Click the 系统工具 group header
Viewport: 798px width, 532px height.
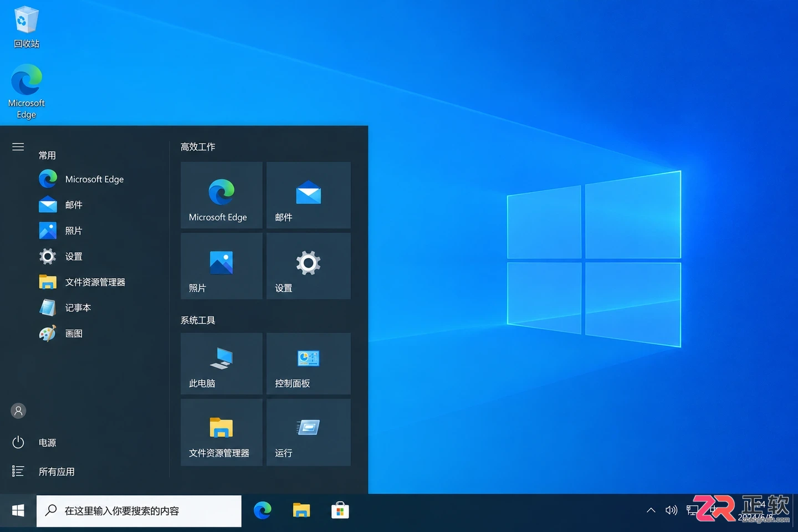(x=198, y=320)
